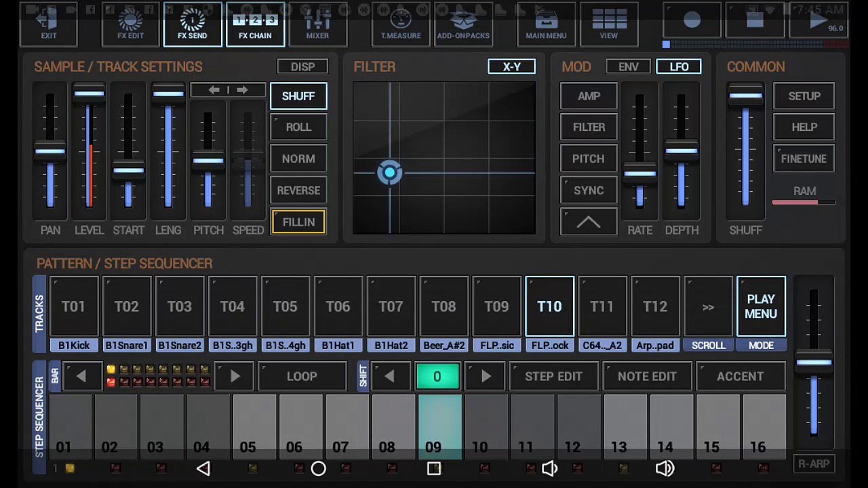
Task: Click the PAN slider
Action: pyautogui.click(x=50, y=152)
